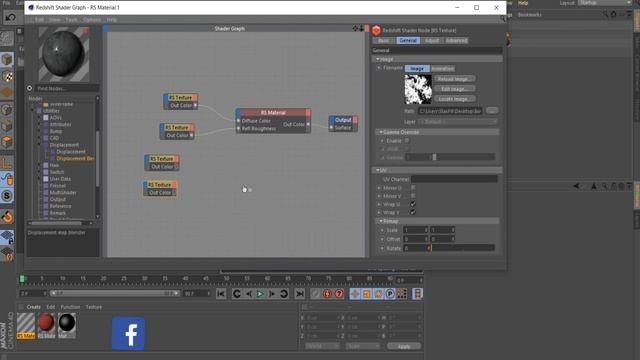Select the black Mat material thumbnail

67,325
